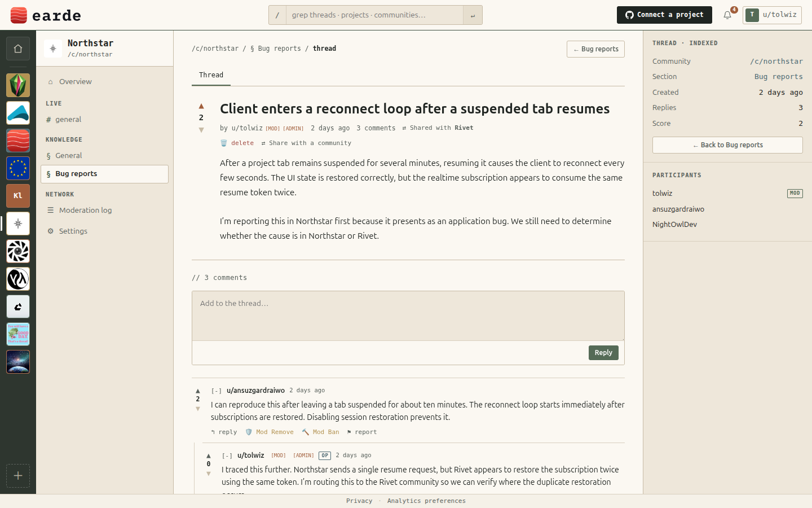Focus the Add to the thread textbox
The width and height of the screenshot is (812, 508).
408,316
